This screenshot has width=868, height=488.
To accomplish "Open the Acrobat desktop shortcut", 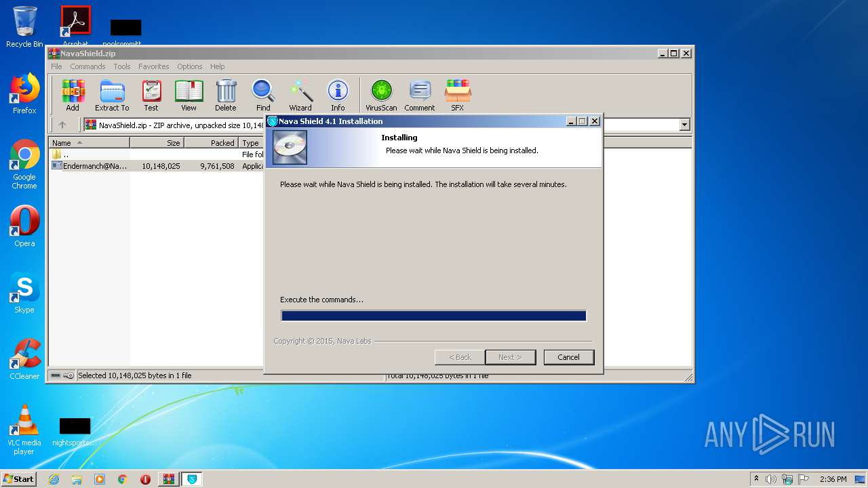I will coord(75,26).
